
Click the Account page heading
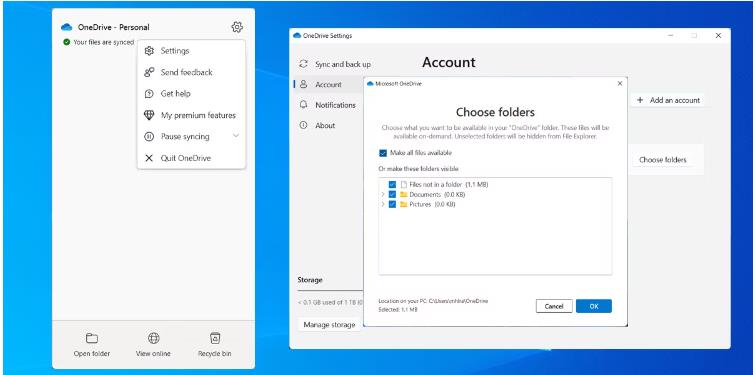coord(449,62)
